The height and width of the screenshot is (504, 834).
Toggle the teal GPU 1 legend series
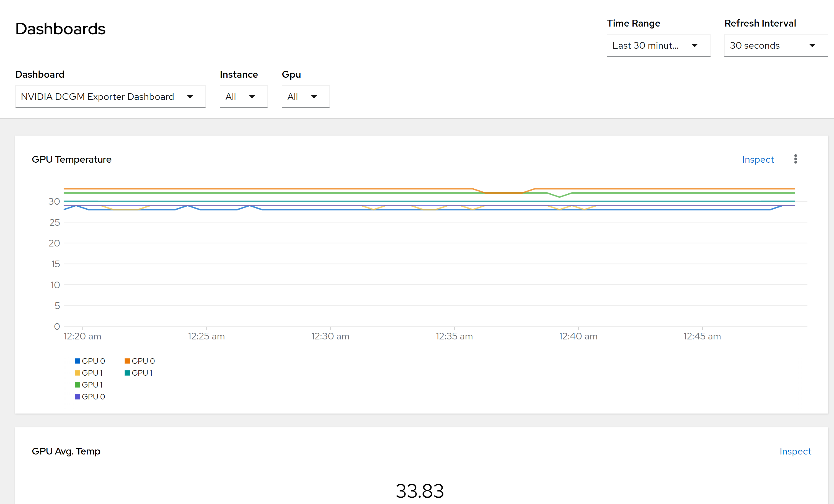138,373
